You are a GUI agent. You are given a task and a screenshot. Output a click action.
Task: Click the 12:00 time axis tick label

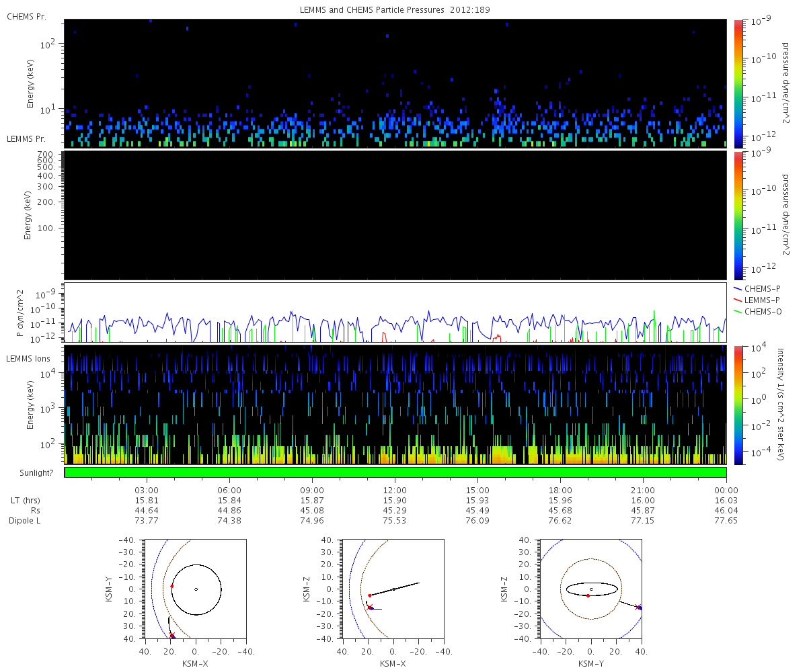(x=395, y=491)
